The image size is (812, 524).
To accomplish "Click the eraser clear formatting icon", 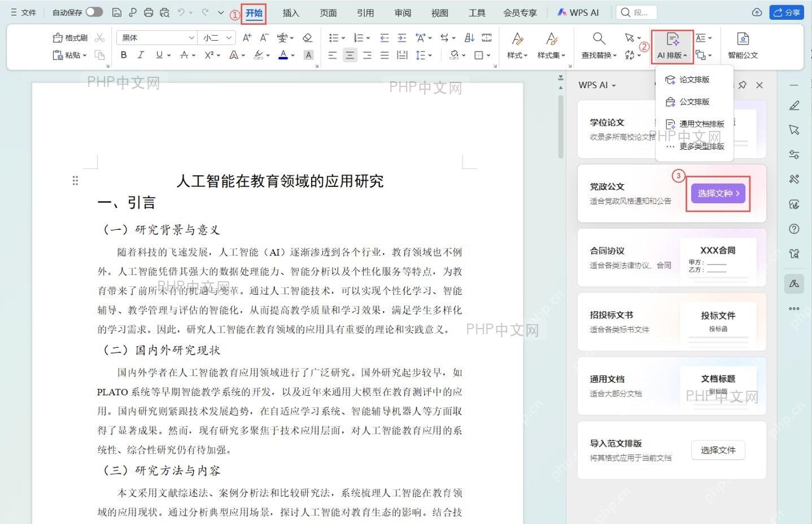I will [x=307, y=38].
